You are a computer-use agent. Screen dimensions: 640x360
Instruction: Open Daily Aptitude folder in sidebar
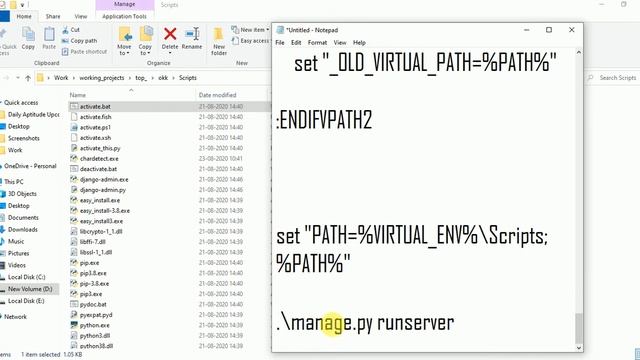pos(33,115)
